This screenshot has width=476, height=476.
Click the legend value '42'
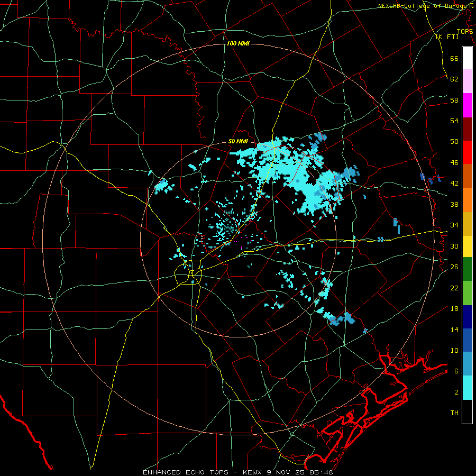[x=454, y=184]
